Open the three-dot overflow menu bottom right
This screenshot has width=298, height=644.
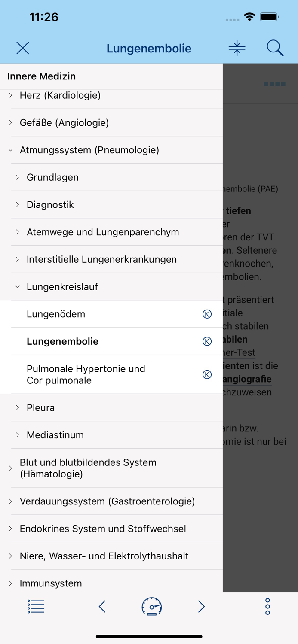(267, 606)
